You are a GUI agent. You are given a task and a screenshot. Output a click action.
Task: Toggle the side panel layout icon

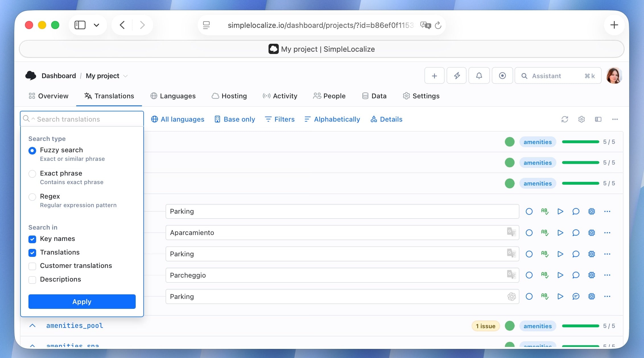coord(598,119)
